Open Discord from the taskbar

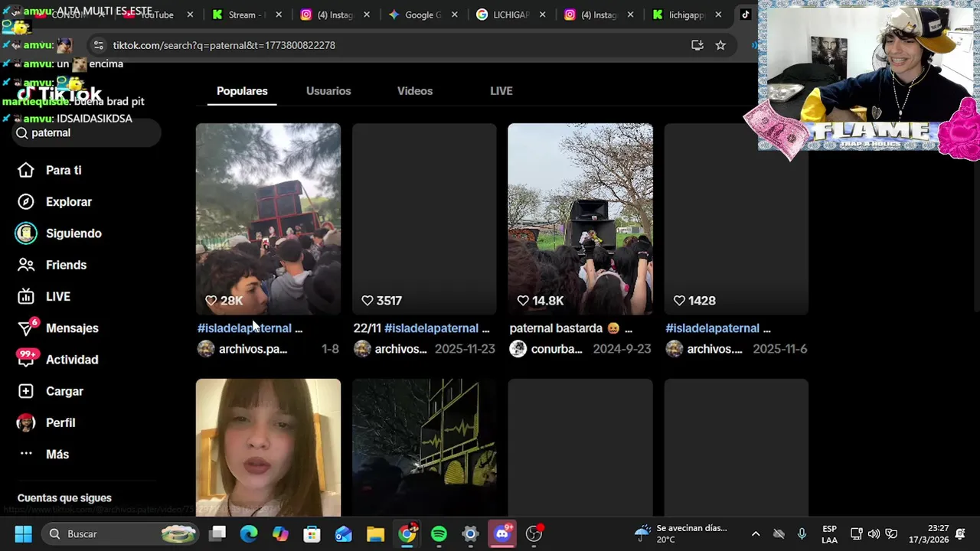pyautogui.click(x=502, y=533)
